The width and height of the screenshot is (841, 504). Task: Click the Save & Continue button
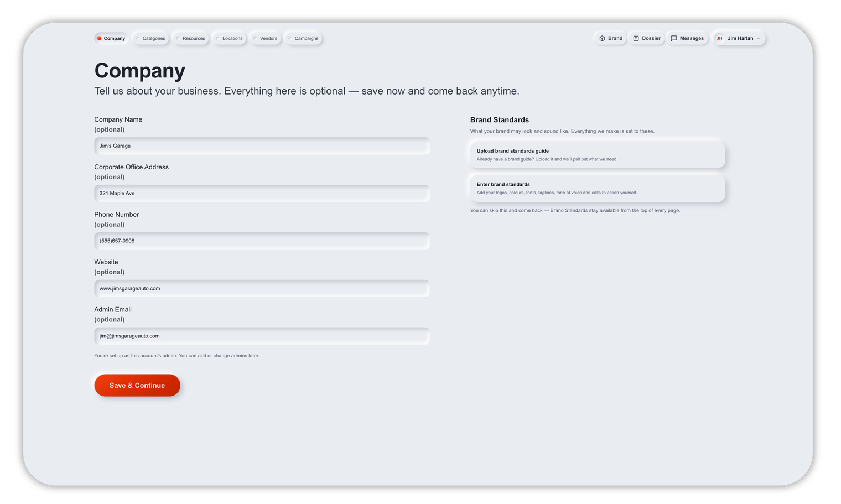[x=137, y=386]
